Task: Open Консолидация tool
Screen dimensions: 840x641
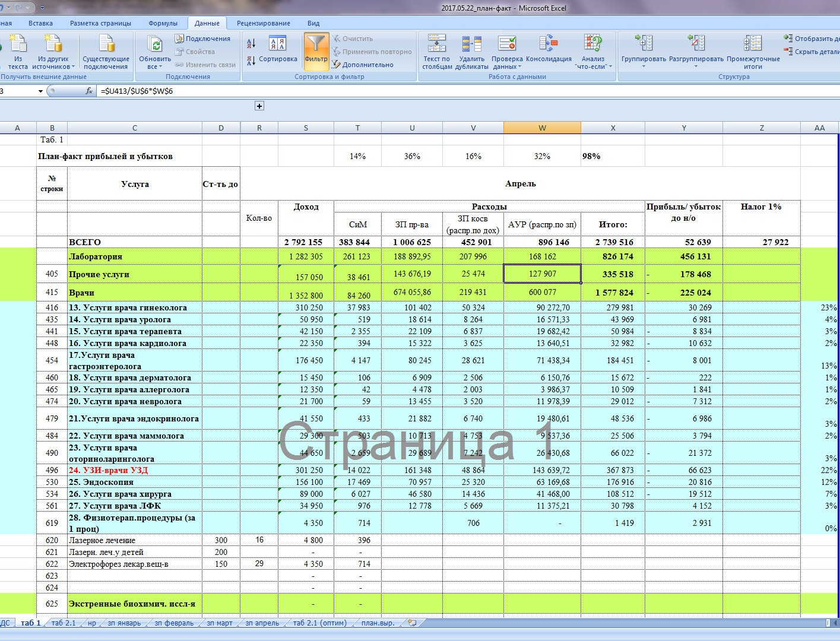Action: pyautogui.click(x=549, y=49)
